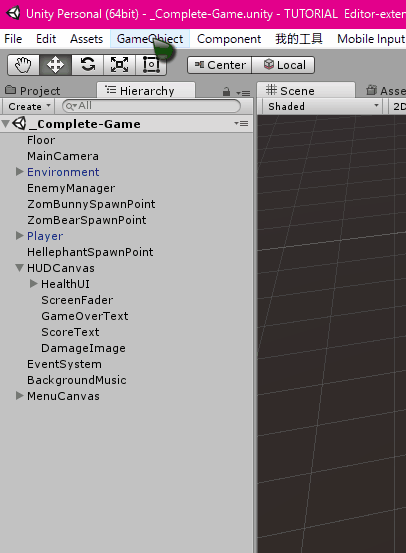Open the Component menu

click(229, 39)
